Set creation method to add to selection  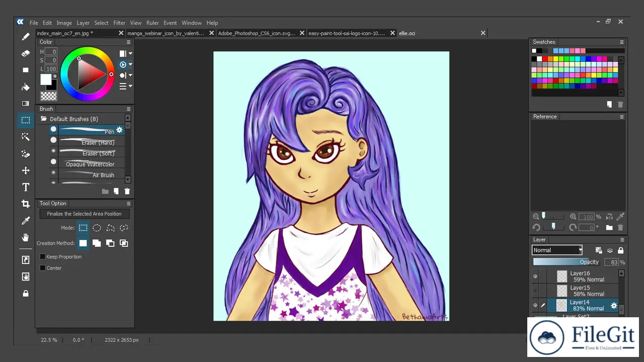tap(97, 243)
